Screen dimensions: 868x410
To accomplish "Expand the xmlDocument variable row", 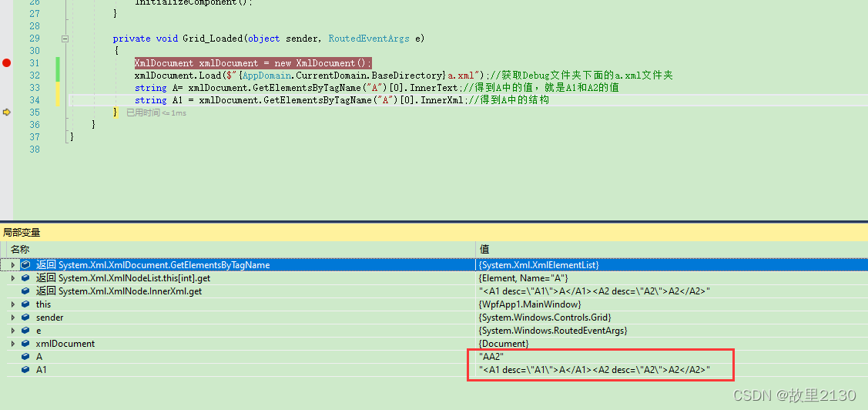I will (x=13, y=344).
